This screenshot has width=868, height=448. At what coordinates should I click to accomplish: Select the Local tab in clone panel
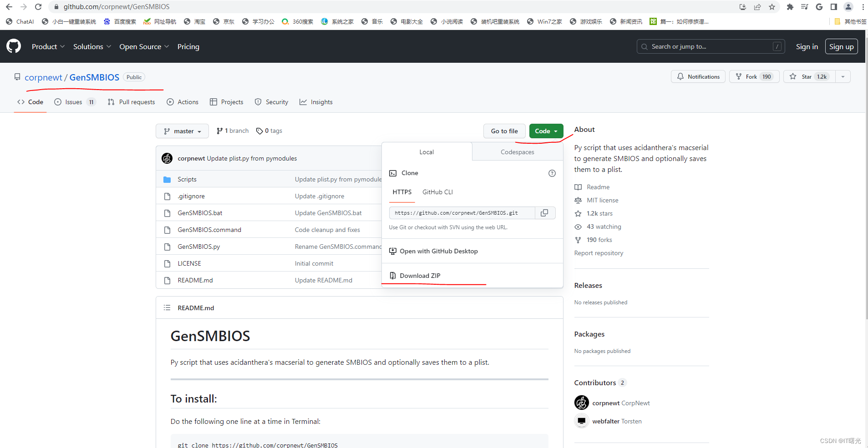(426, 152)
